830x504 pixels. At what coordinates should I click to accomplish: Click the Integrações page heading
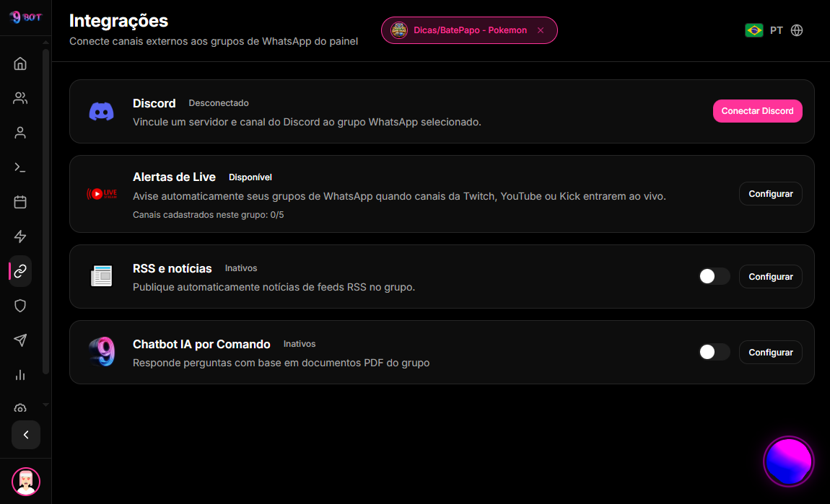[118, 21]
